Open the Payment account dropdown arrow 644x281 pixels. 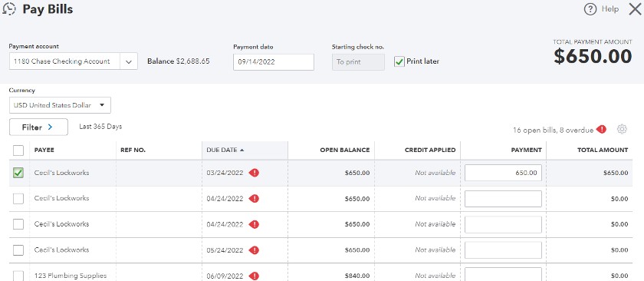coord(129,61)
